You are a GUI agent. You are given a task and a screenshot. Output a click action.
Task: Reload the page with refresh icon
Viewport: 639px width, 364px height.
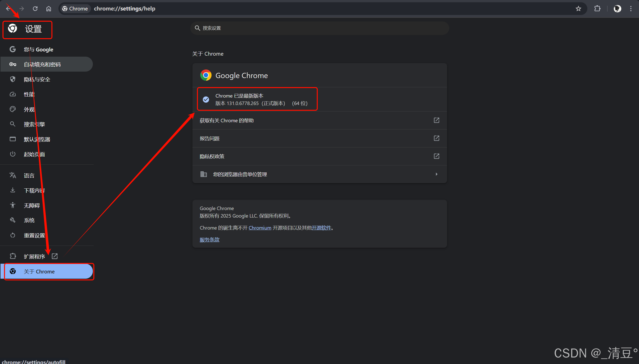[35, 8]
